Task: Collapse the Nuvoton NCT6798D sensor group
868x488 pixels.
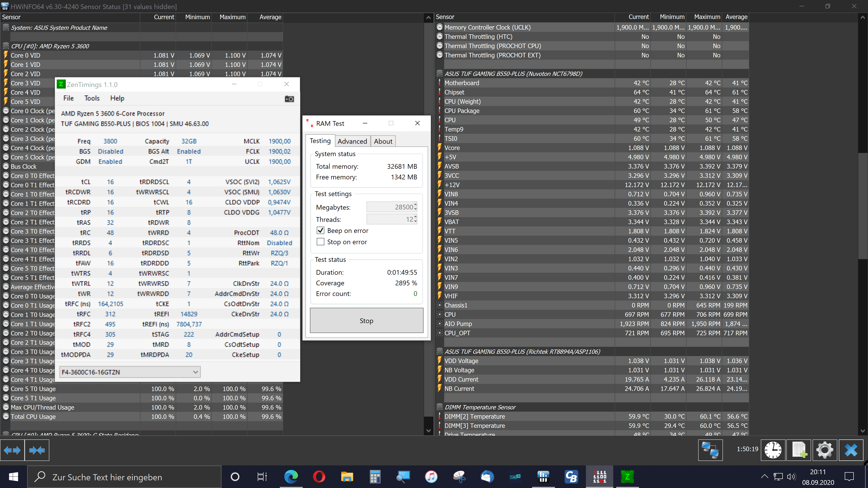Action: coord(439,73)
